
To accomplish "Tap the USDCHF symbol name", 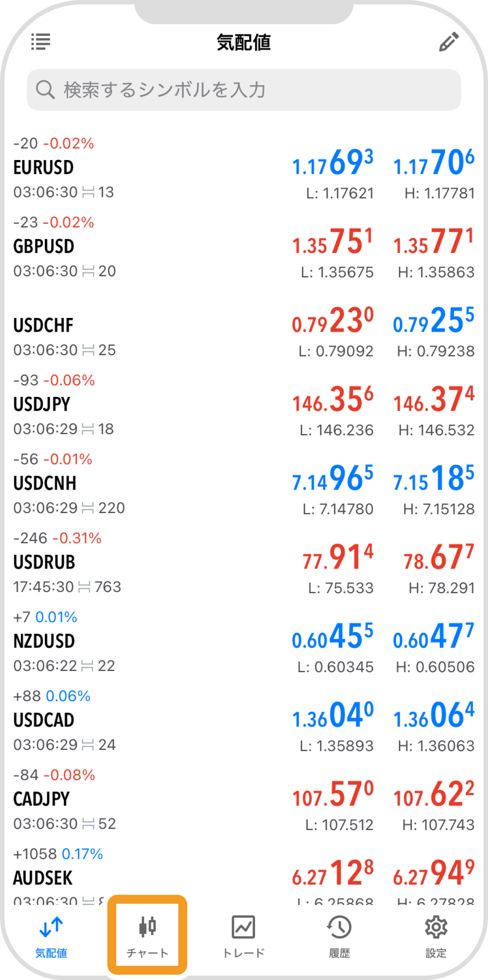I will pyautogui.click(x=43, y=325).
